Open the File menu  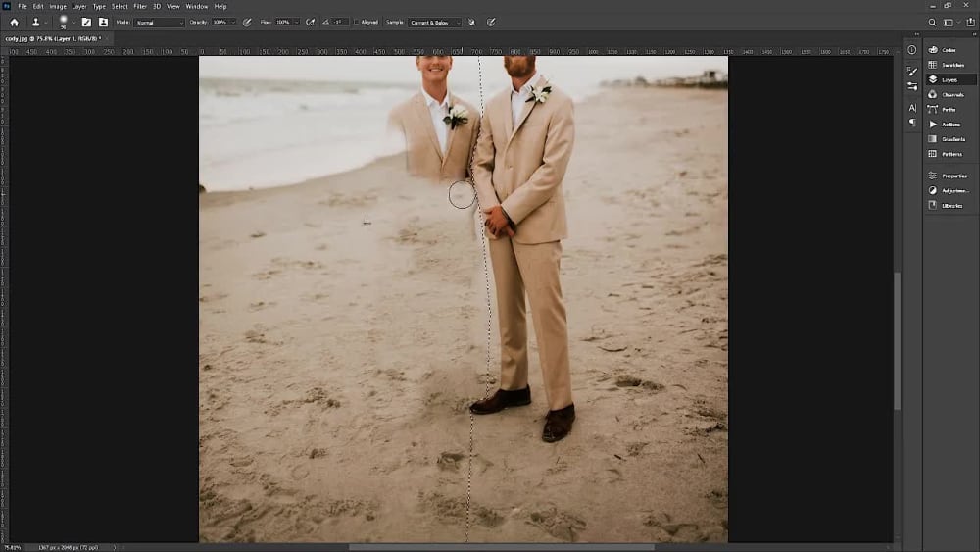[23, 6]
